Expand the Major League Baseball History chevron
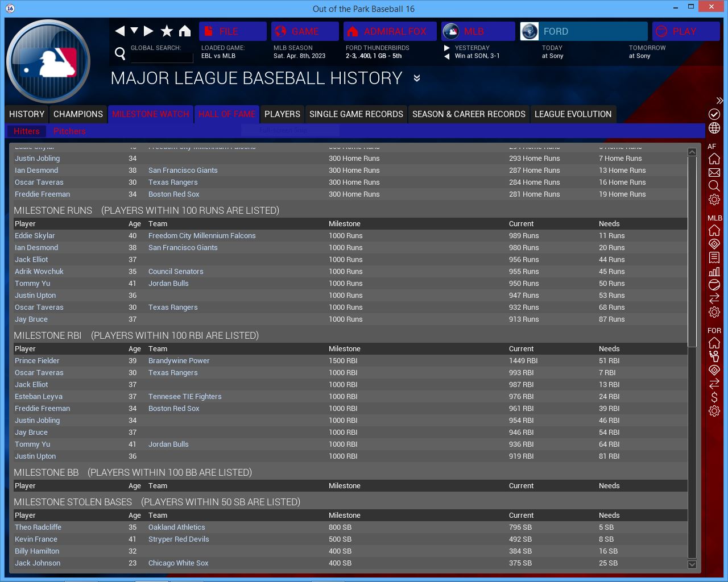This screenshot has width=728, height=582. point(417,78)
